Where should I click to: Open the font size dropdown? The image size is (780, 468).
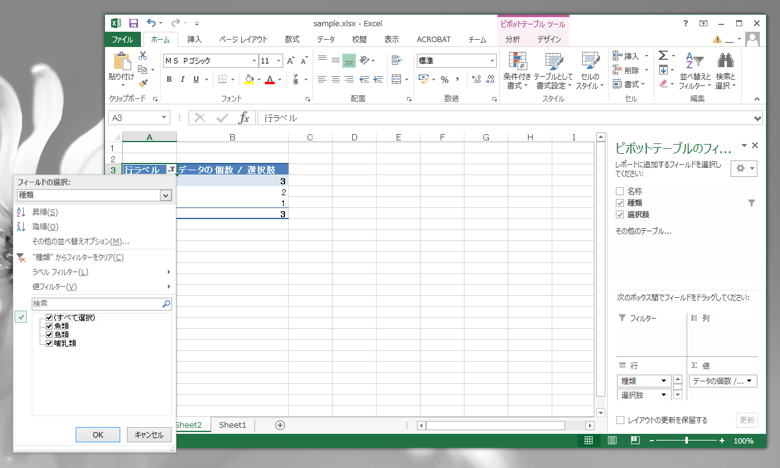tap(279, 61)
